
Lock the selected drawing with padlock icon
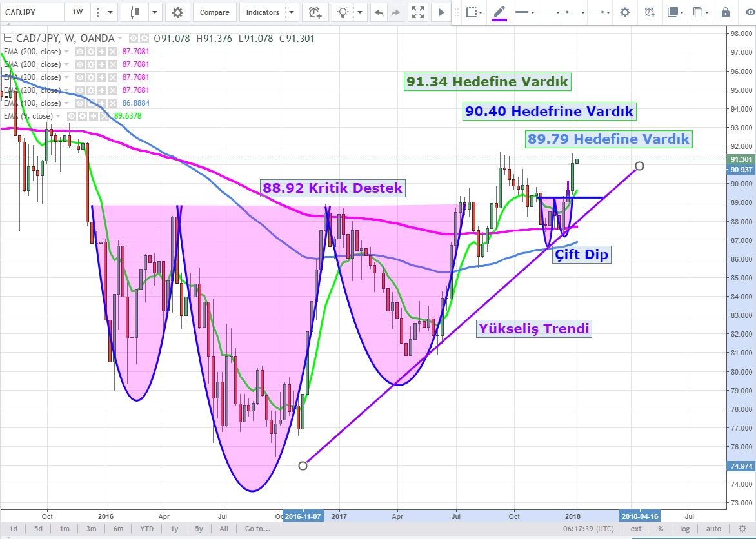726,12
